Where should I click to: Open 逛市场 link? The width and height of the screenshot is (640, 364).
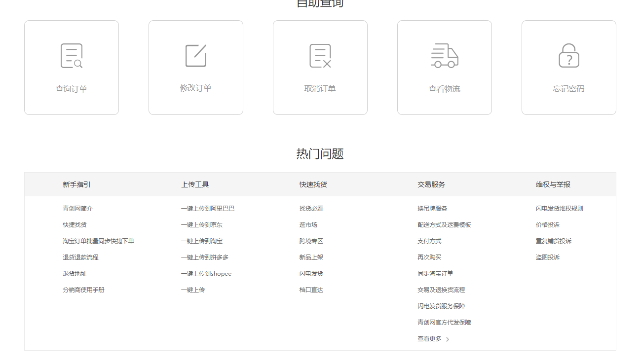[x=308, y=225]
